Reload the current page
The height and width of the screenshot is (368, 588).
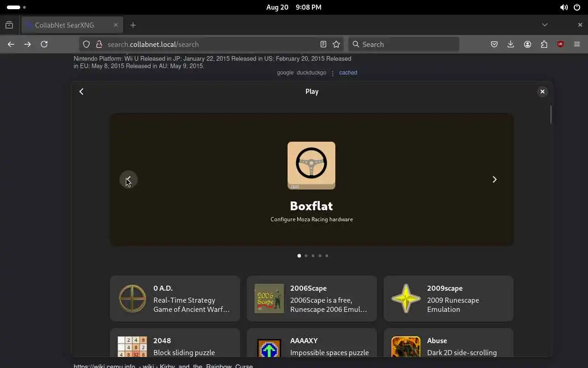click(x=44, y=44)
